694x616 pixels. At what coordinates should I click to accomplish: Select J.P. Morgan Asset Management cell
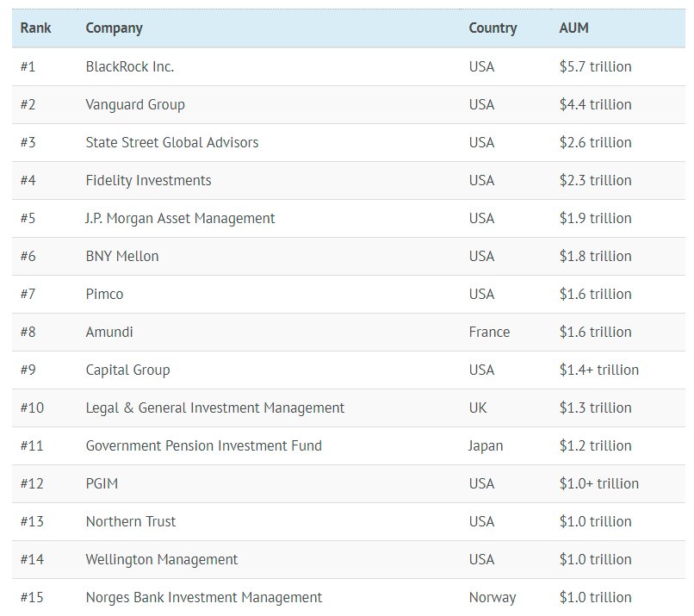pyautogui.click(x=180, y=219)
